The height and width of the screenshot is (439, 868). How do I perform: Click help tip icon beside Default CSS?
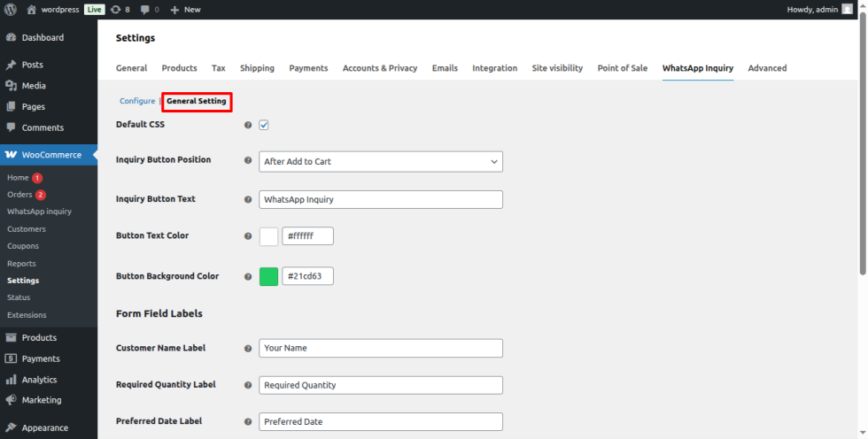coord(248,126)
